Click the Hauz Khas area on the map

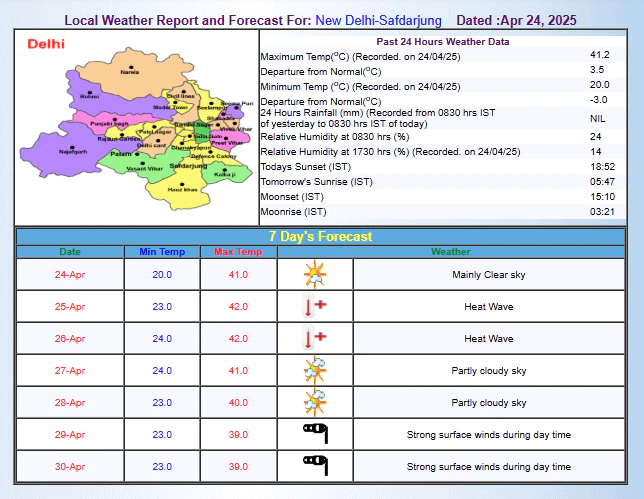pyautogui.click(x=176, y=187)
